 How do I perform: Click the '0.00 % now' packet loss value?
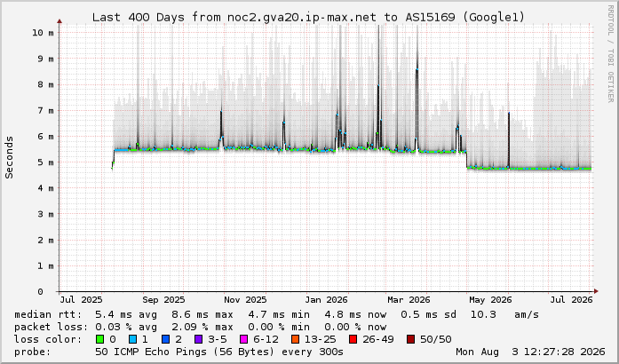click(355, 327)
